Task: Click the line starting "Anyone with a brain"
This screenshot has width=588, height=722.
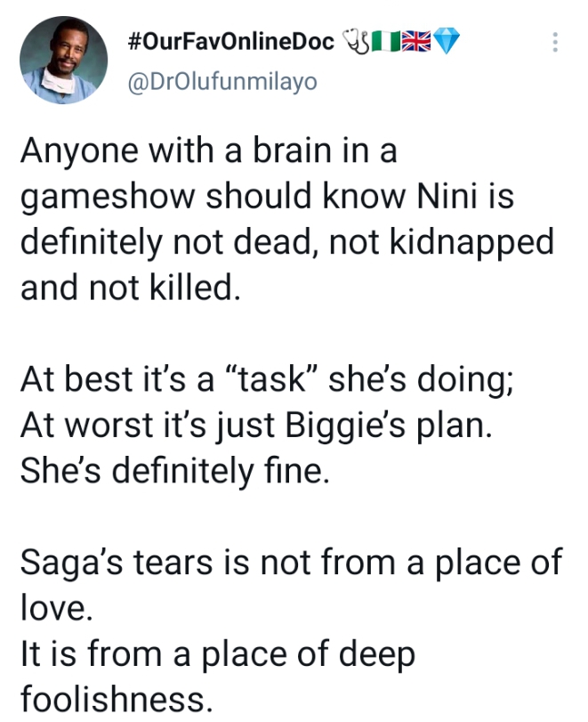Action: (208, 151)
